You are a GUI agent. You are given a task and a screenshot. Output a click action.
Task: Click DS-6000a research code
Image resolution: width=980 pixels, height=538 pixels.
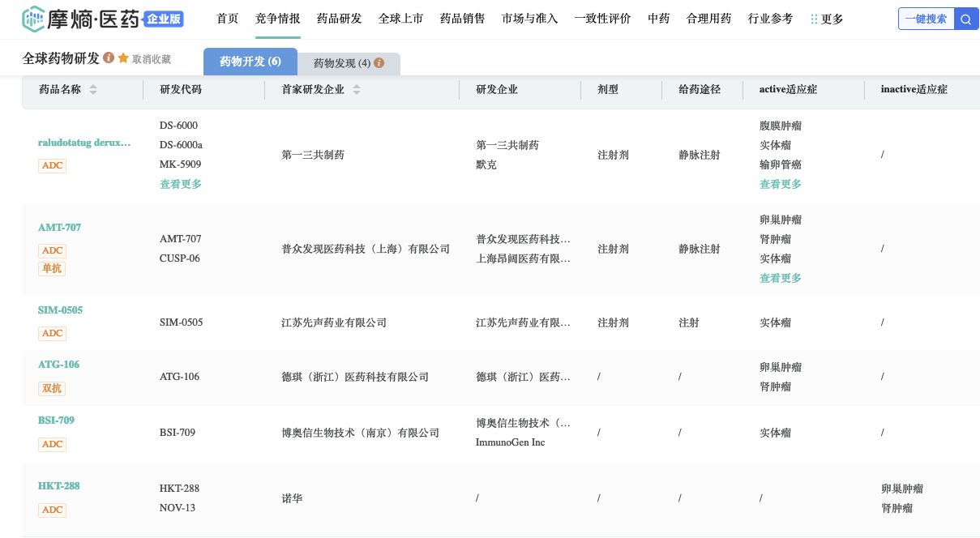pos(181,145)
